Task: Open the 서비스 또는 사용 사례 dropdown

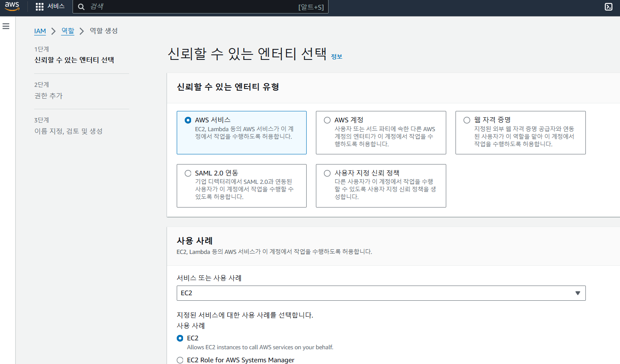Action: [x=381, y=293]
